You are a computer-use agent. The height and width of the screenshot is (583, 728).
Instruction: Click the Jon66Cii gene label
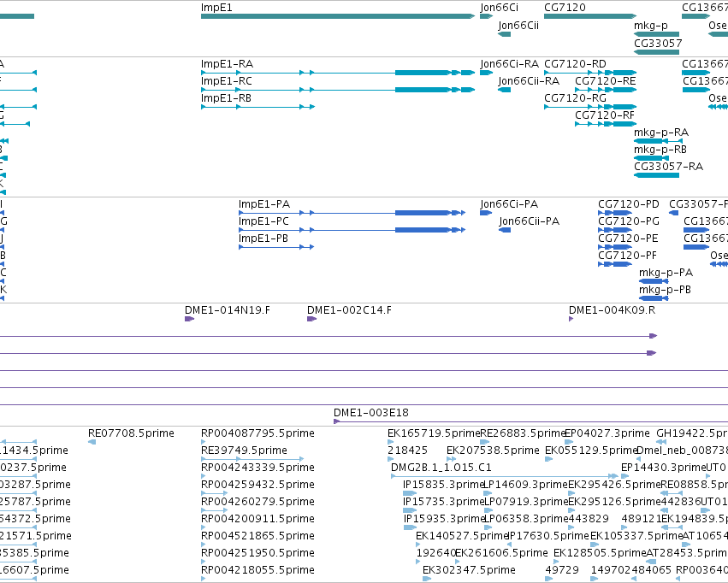[518, 25]
